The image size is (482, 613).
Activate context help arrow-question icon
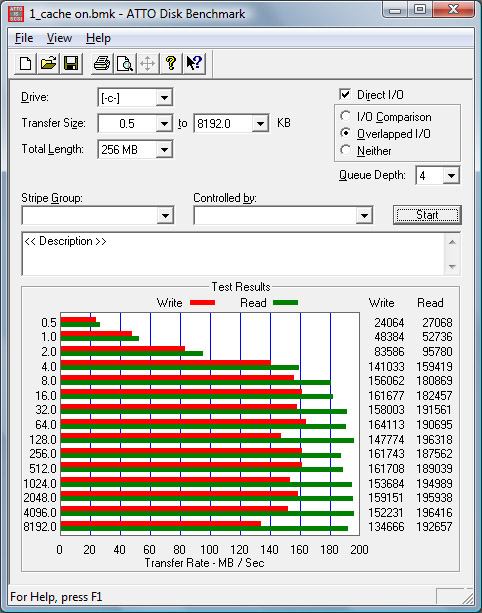point(194,63)
